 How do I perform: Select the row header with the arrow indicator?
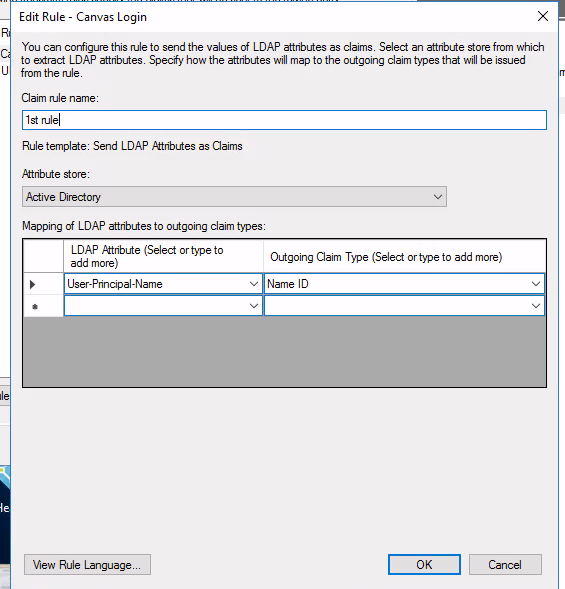[x=43, y=284]
